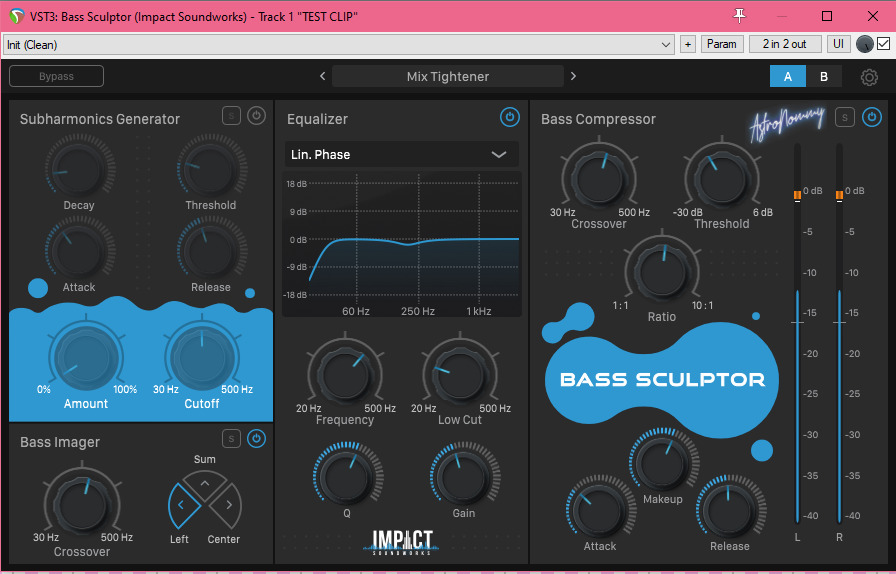This screenshot has width=896, height=574.
Task: Go to the next preset arrow
Action: click(x=573, y=76)
